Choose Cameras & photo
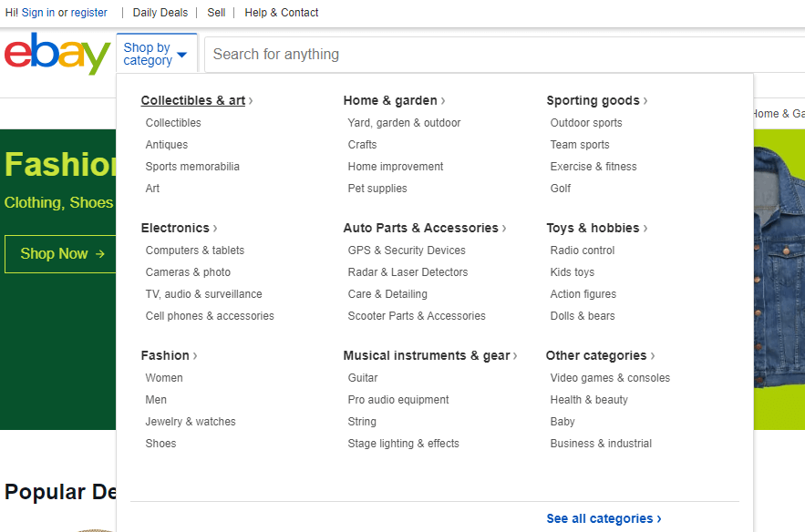 click(188, 271)
